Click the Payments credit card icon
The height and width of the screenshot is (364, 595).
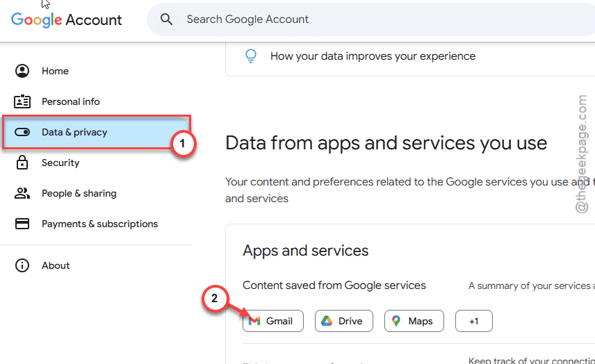coord(22,224)
